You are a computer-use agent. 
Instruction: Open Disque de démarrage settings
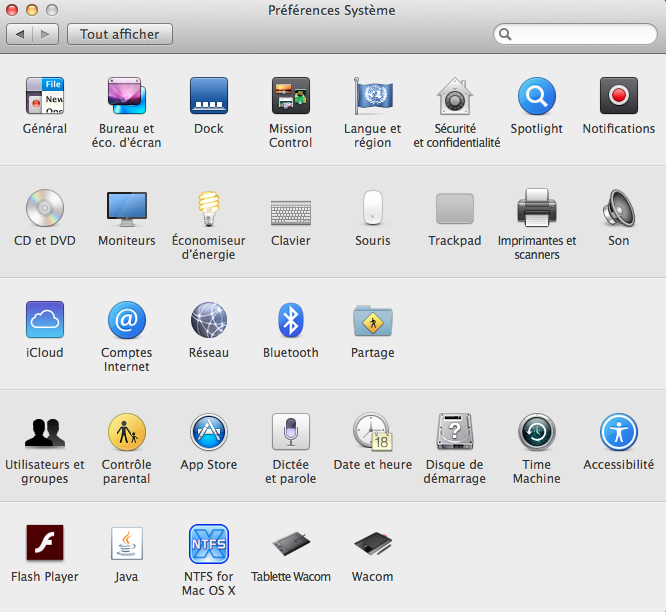456,433
